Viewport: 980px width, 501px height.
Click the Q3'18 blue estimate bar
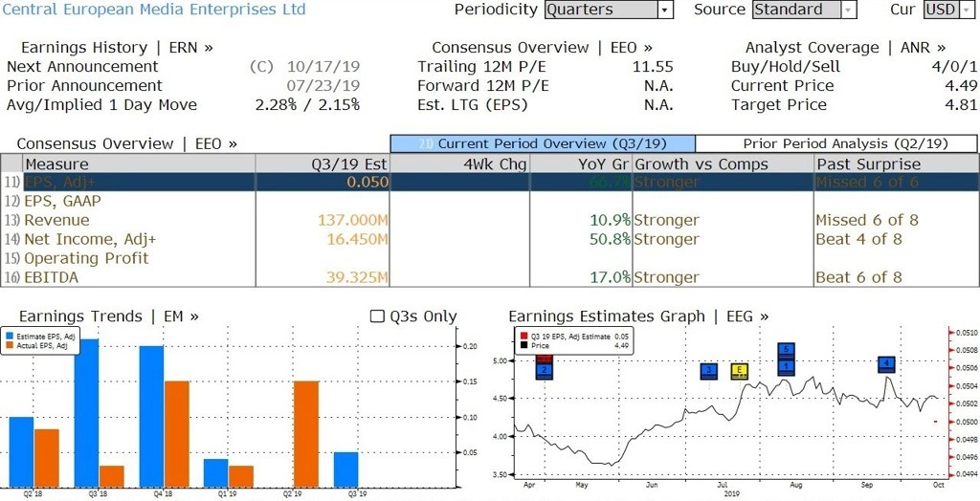86,413
